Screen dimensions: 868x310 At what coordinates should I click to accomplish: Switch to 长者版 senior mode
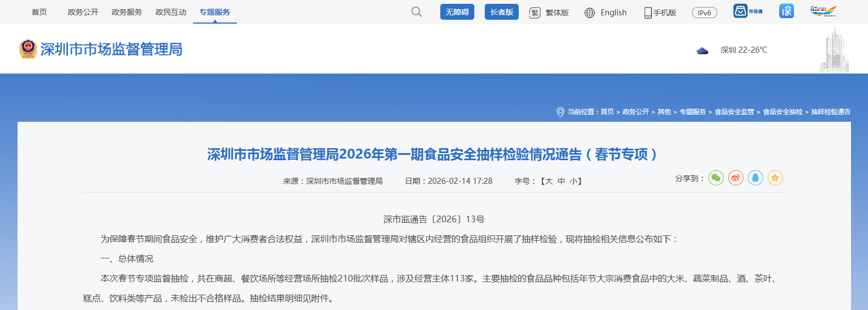501,12
